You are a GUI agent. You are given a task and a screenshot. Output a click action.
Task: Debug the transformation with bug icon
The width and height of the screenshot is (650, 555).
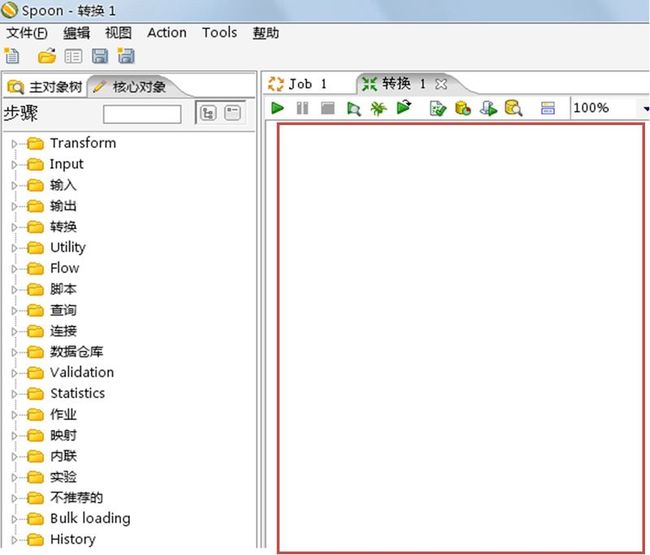click(x=378, y=109)
